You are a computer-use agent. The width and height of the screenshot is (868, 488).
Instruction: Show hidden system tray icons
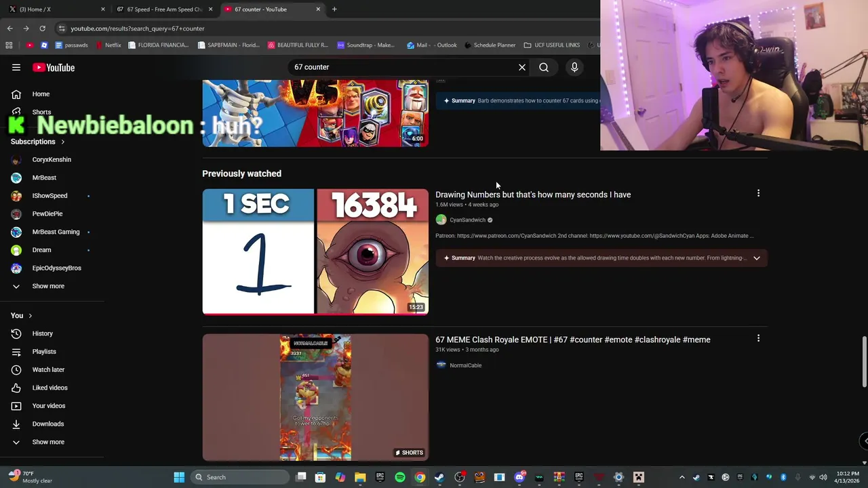click(682, 477)
